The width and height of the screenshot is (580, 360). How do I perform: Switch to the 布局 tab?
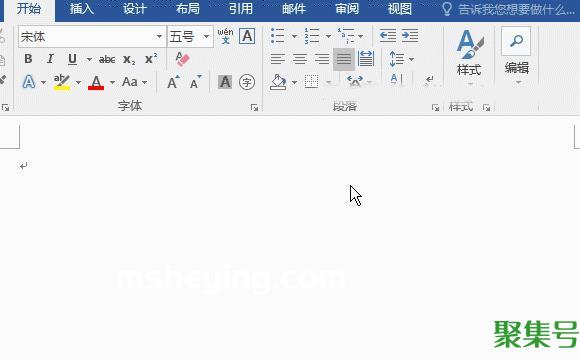coord(188,9)
